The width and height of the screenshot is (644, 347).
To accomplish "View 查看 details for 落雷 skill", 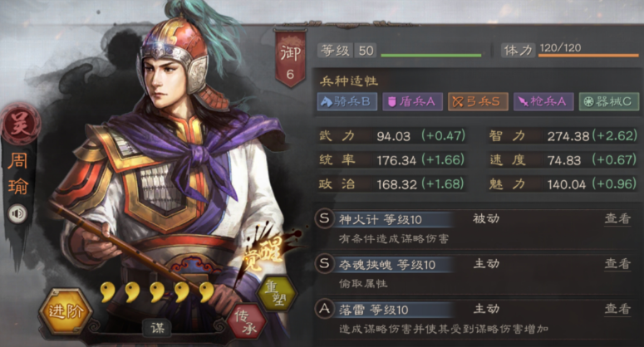I will 617,309.
